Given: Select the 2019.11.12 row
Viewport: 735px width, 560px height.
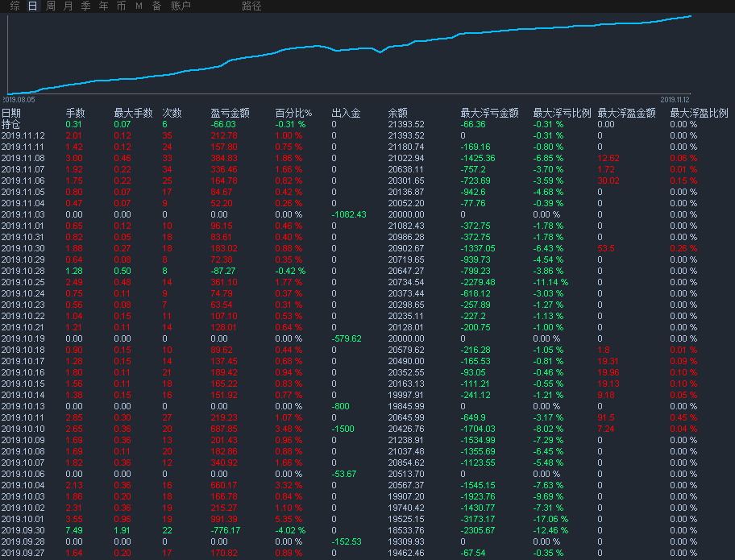Looking at the screenshot, I should point(23,136).
